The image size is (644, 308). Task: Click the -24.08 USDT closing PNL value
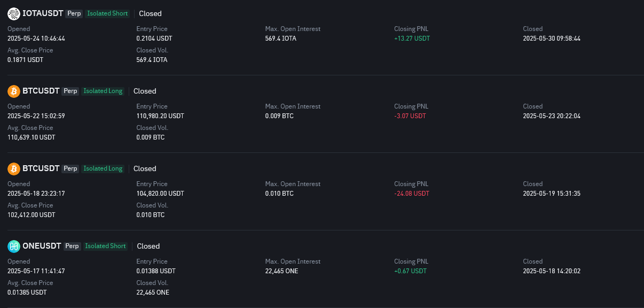pyautogui.click(x=412, y=194)
